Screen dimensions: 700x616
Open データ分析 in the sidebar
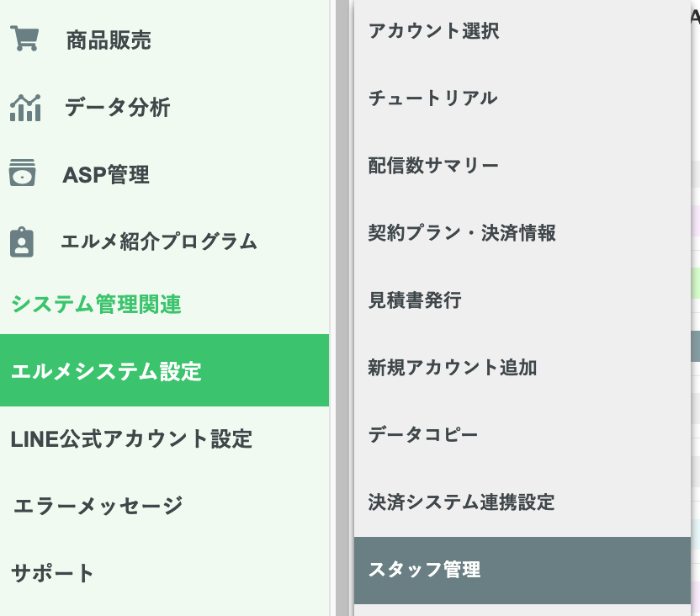[x=117, y=108]
